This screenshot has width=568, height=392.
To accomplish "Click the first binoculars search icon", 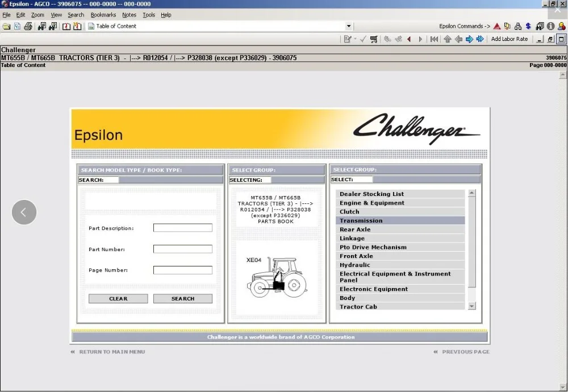I will [41, 26].
